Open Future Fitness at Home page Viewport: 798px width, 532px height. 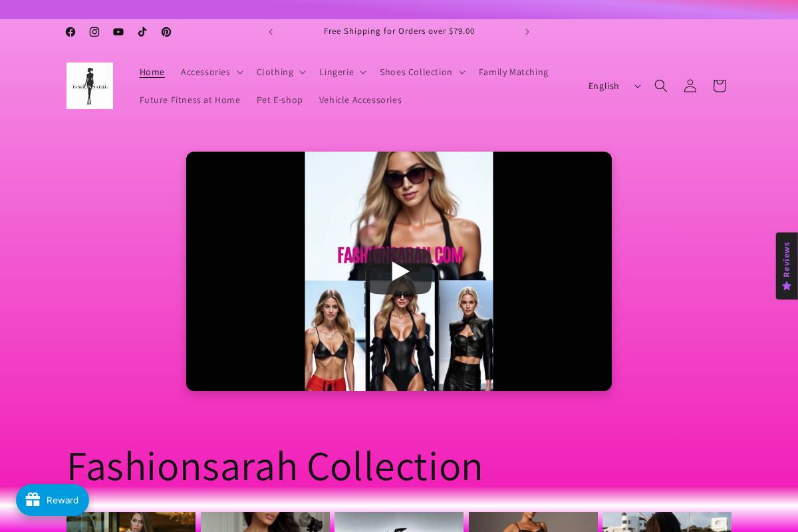click(x=190, y=100)
